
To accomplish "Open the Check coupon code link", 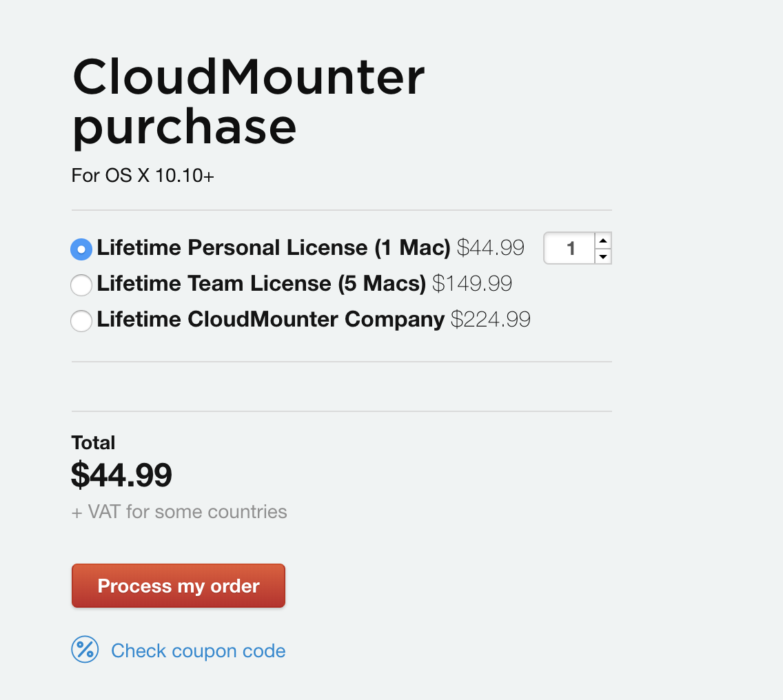I will coord(198,650).
